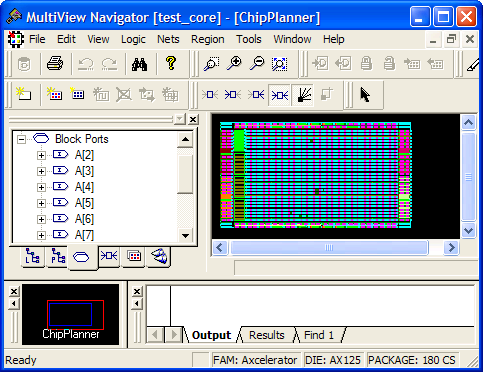The height and width of the screenshot is (372, 483).
Task: Open the Nets menu
Action: tap(168, 39)
